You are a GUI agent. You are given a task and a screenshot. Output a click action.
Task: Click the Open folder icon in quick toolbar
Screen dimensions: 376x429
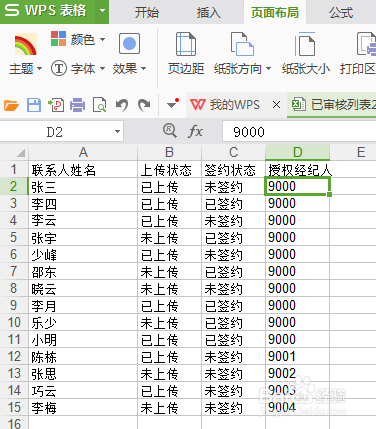point(11,105)
